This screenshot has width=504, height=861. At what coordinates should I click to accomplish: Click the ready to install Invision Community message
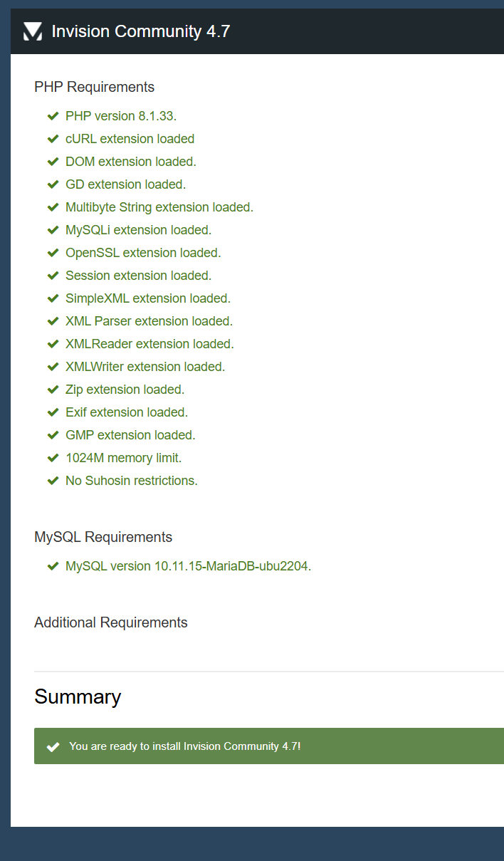tap(185, 746)
